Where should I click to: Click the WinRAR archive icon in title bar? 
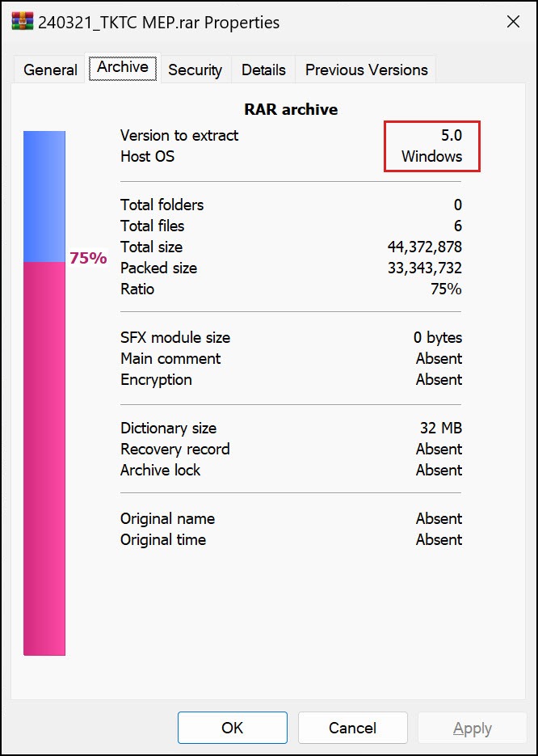(22, 22)
